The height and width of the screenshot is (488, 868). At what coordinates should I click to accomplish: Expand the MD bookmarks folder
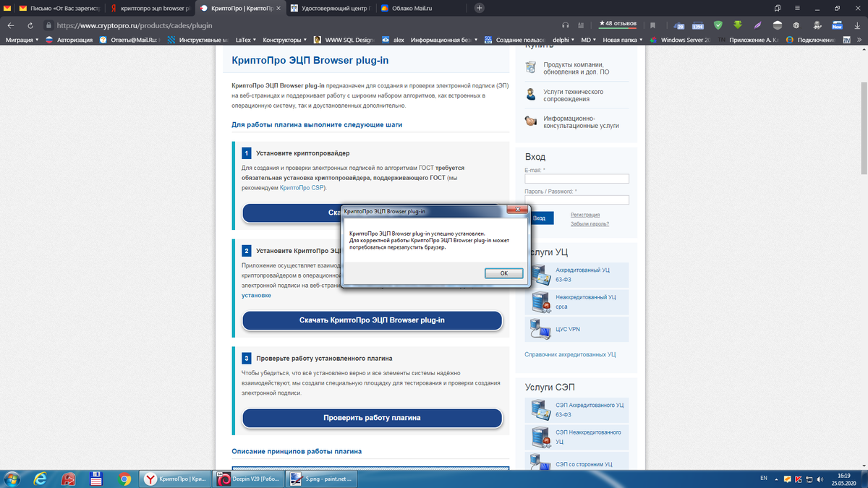[x=589, y=40]
